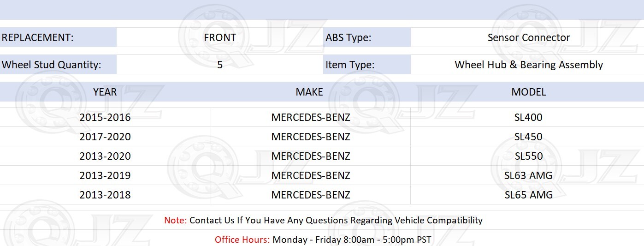Click the Wheel Stud Quantity label

58,65
